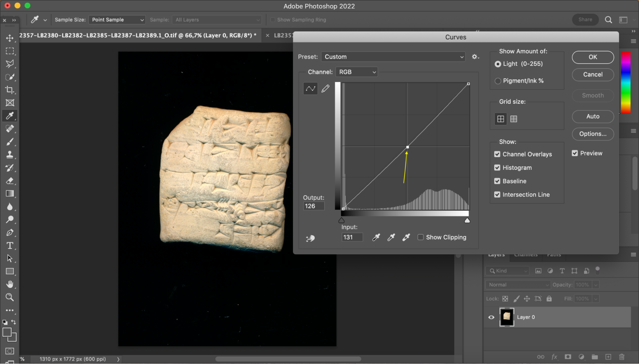The height and width of the screenshot is (364, 639).
Task: Select the Hand tool
Action: 10,284
